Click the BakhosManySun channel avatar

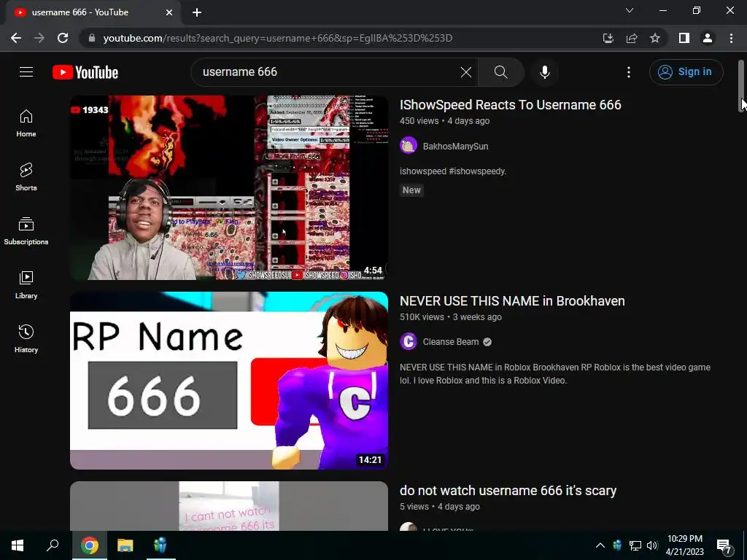409,146
